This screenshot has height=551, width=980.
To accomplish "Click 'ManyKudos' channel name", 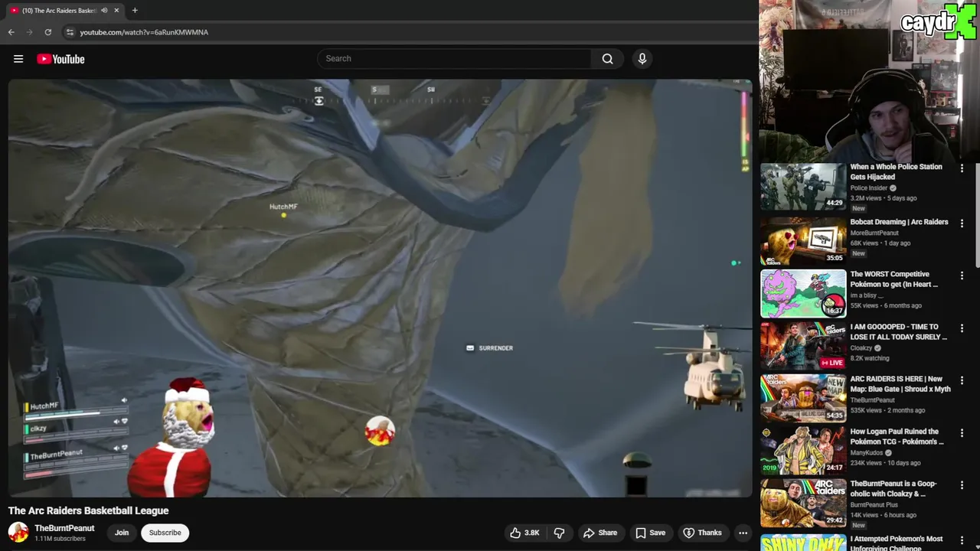I will (867, 452).
